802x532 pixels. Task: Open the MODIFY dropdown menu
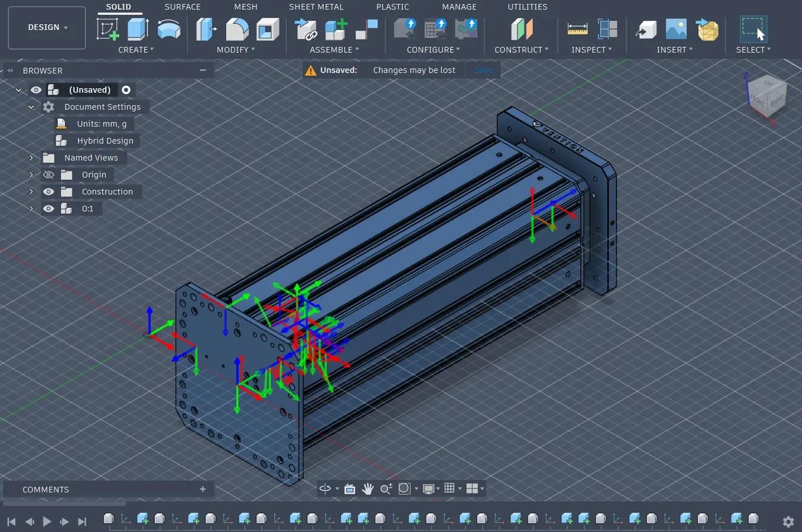click(235, 50)
